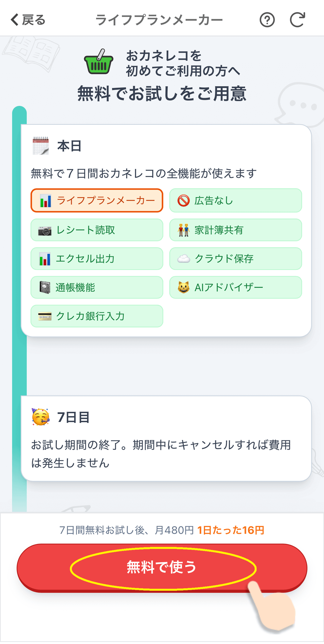Tap the green shopping basket logo
The image size is (324, 644).
(98, 62)
